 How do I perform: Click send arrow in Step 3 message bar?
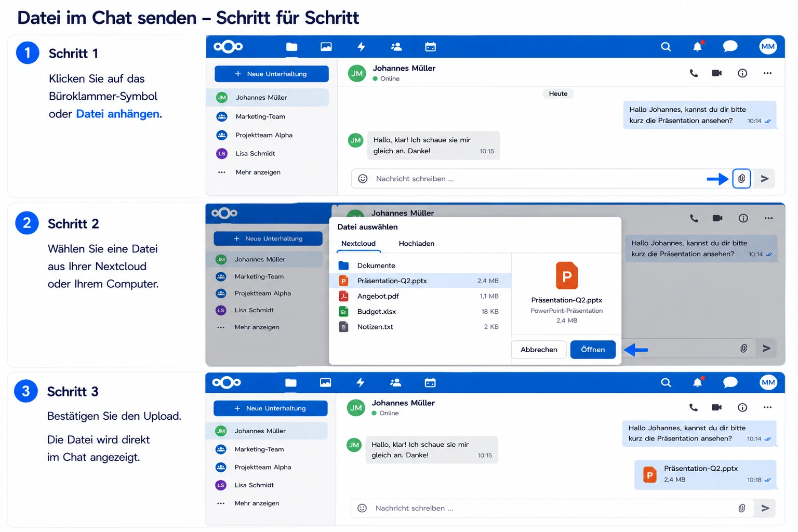click(765, 508)
